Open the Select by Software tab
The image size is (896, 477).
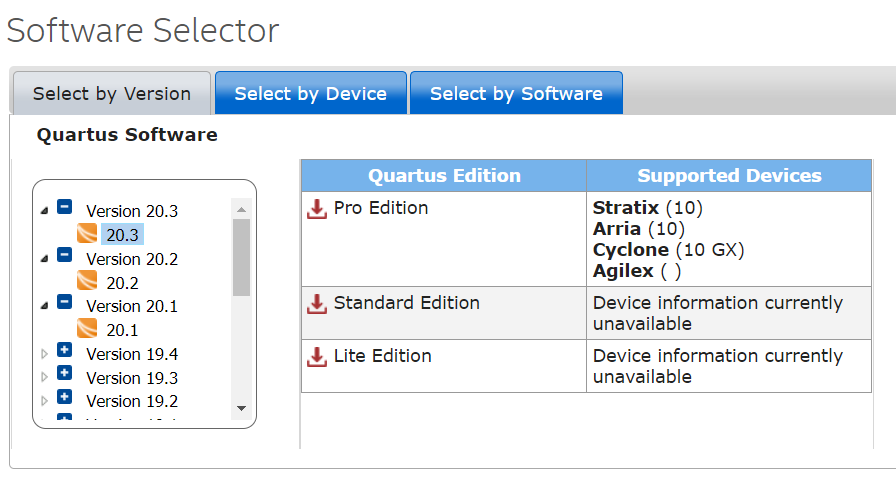coord(516,94)
